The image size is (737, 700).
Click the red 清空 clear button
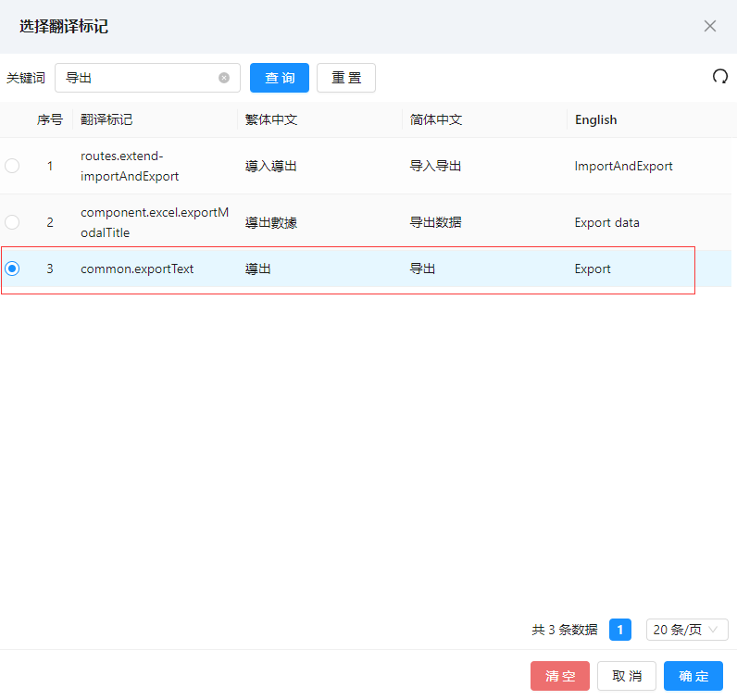pyautogui.click(x=559, y=676)
